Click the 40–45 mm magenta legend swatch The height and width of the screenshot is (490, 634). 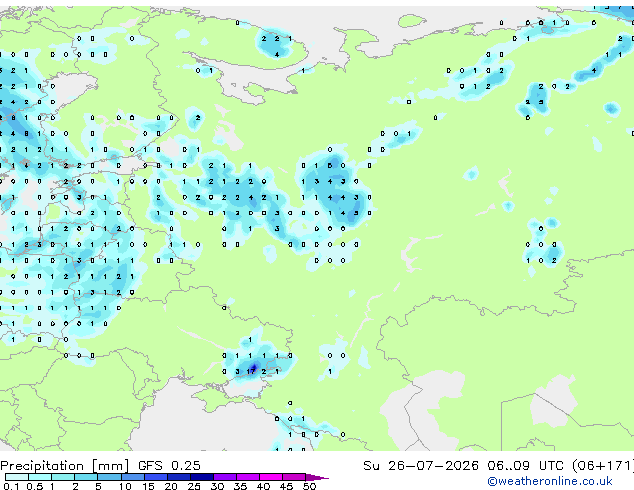(x=271, y=477)
